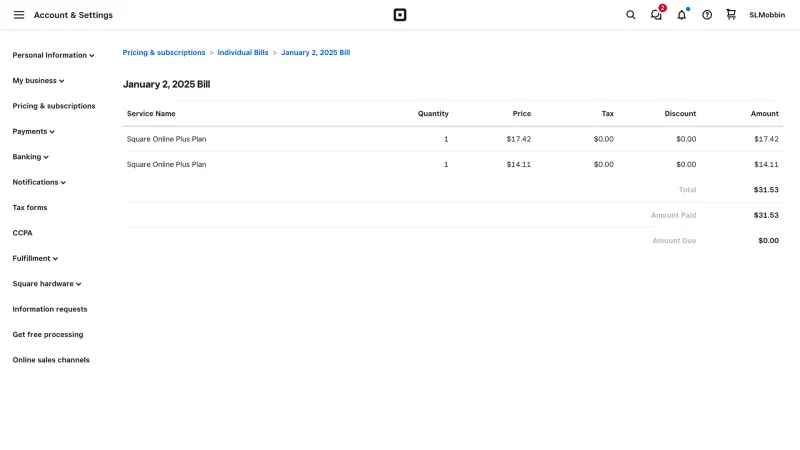Expand Fulfillment sidebar section
Image resolution: width=800 pixels, height=450 pixels.
pos(35,258)
